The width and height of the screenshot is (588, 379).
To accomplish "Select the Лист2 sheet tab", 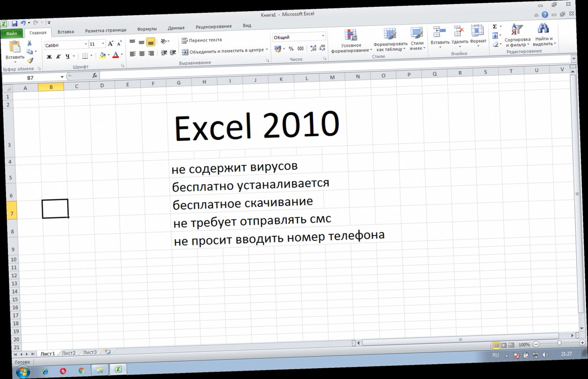I will coord(69,353).
